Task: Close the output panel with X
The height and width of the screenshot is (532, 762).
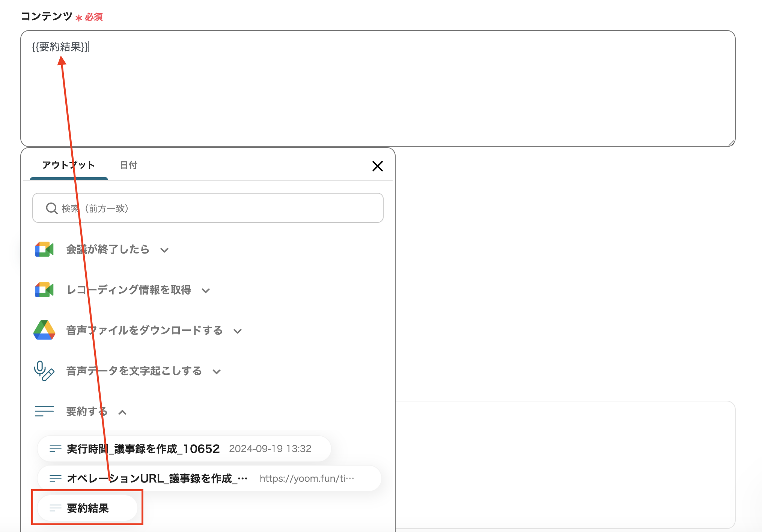Action: 377,166
